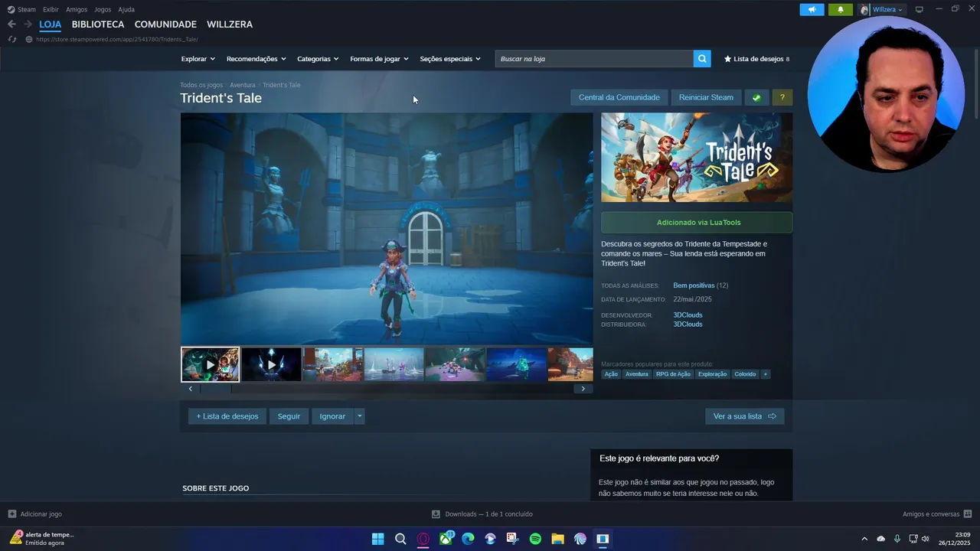Open the dropdown arrow beside Ignorar

(360, 416)
